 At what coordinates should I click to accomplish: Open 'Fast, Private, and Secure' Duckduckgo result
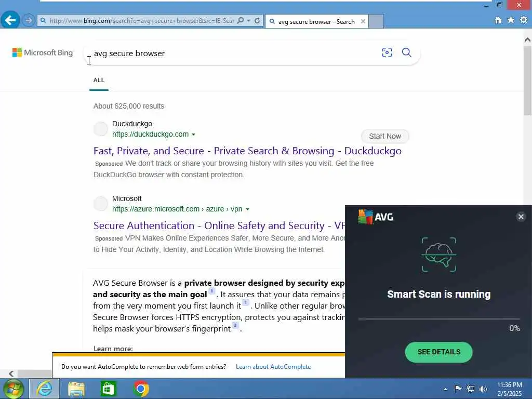(247, 151)
